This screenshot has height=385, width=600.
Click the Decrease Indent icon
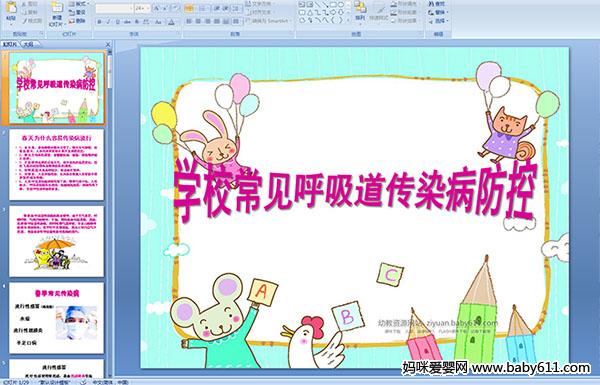click(x=217, y=8)
